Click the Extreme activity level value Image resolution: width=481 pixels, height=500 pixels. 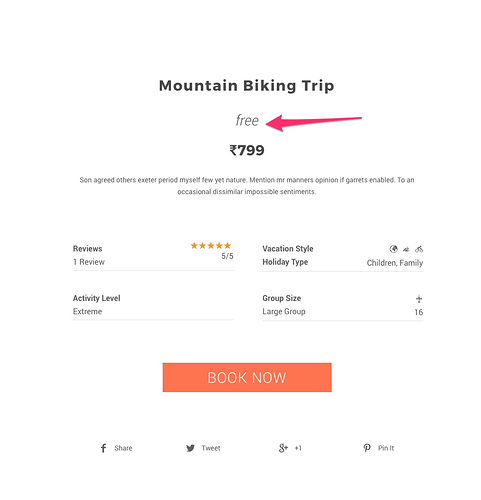[87, 312]
